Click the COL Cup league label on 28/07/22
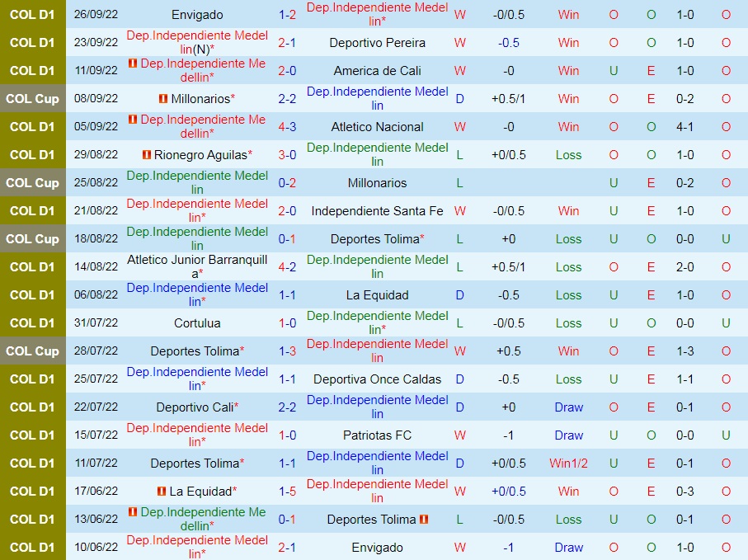Viewport: 748px width, 560px height. tap(32, 351)
